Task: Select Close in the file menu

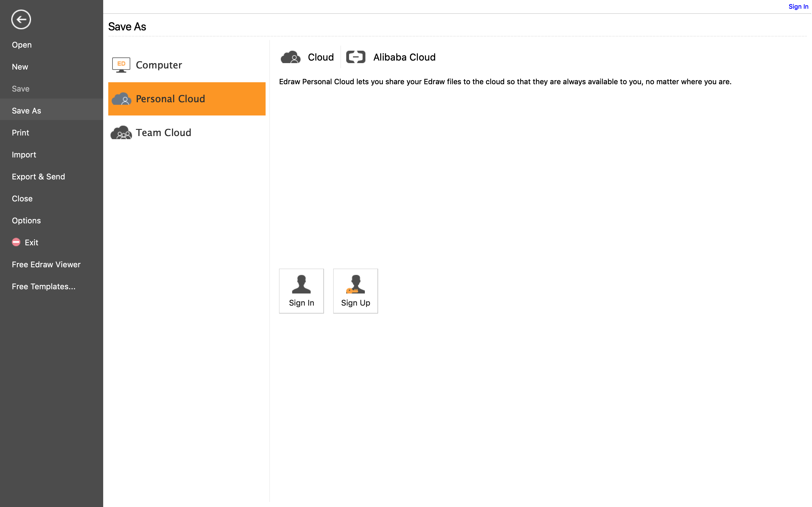Action: pos(22,199)
